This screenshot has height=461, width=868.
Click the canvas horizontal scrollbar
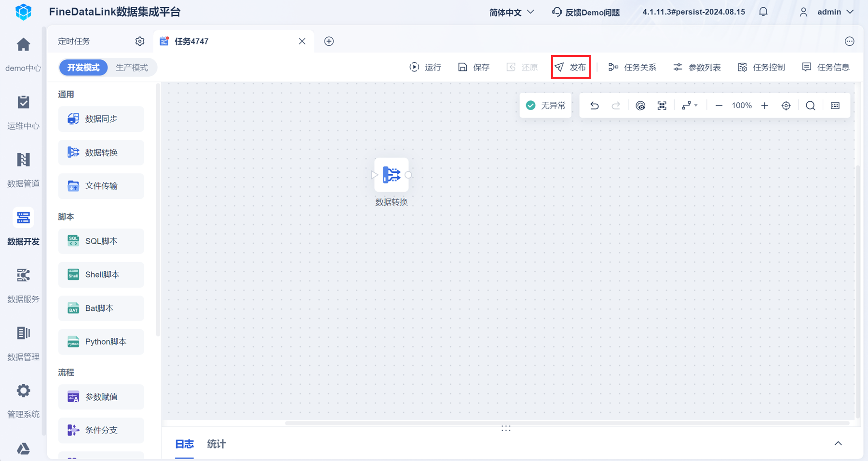tap(567, 423)
